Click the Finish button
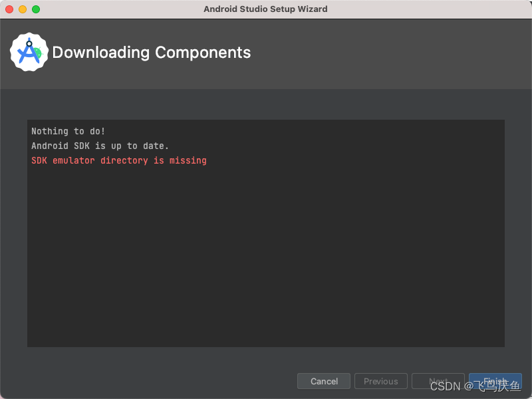The image size is (532, 399). [x=495, y=381]
